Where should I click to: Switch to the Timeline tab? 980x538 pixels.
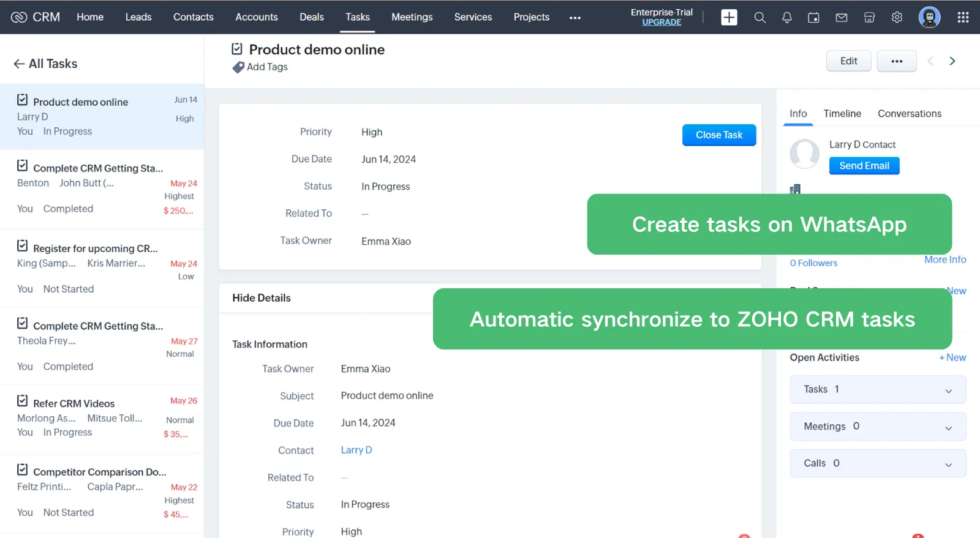pos(842,113)
